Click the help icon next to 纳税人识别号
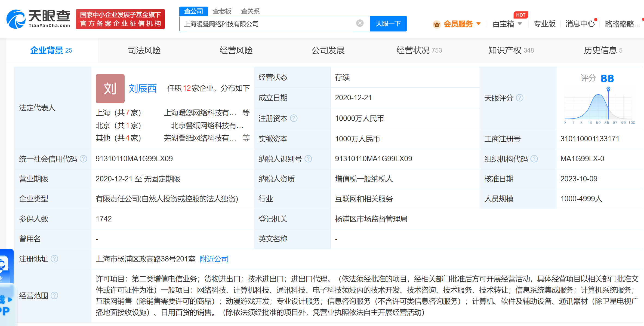This screenshot has height=326, width=644. [308, 159]
